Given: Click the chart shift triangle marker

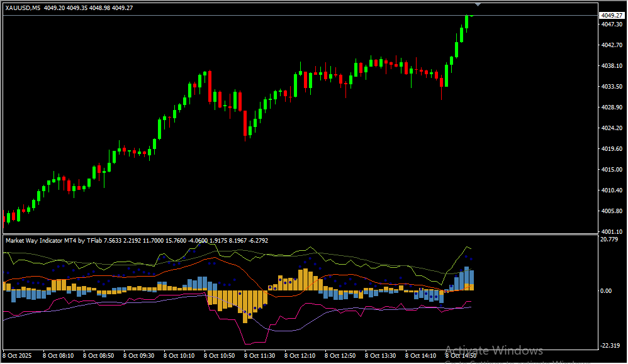Looking at the screenshot, I should 478,4.
